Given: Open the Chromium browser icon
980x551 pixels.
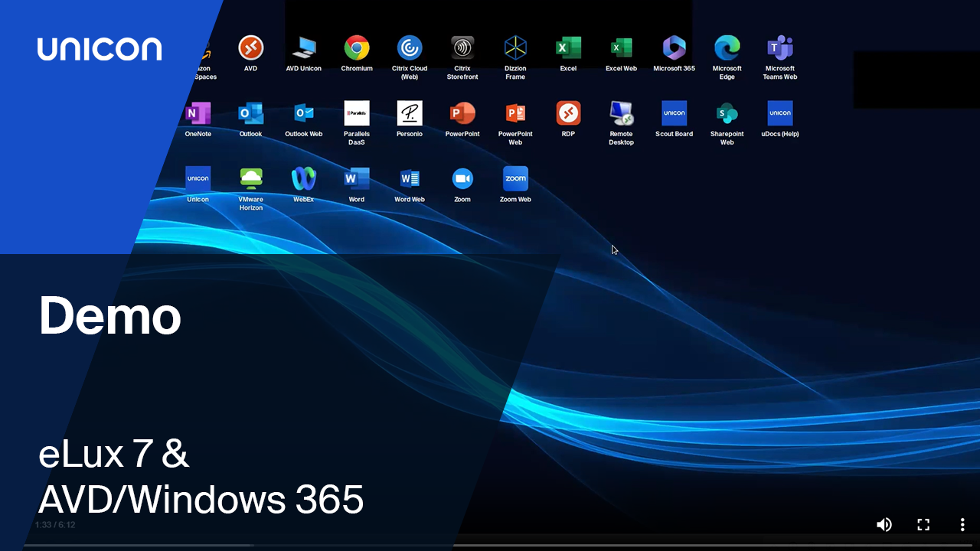Looking at the screenshot, I should click(357, 48).
